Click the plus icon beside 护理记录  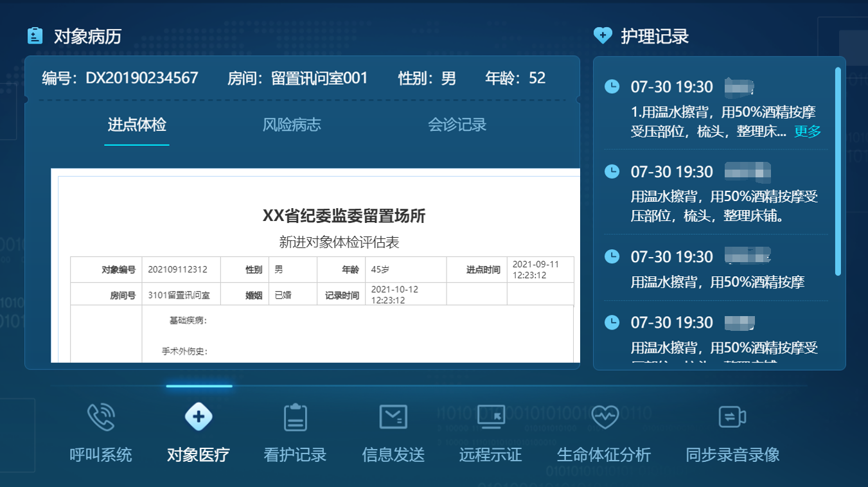coord(602,35)
